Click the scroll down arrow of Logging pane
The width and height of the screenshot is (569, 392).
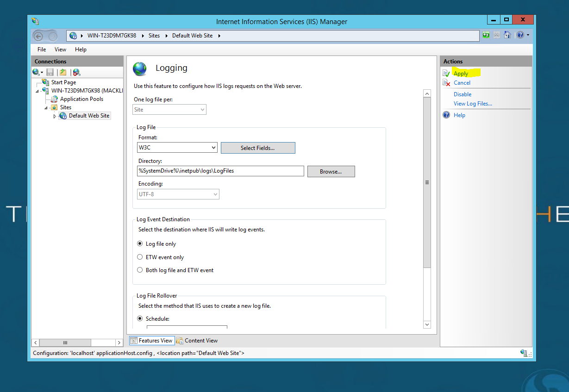pos(427,325)
